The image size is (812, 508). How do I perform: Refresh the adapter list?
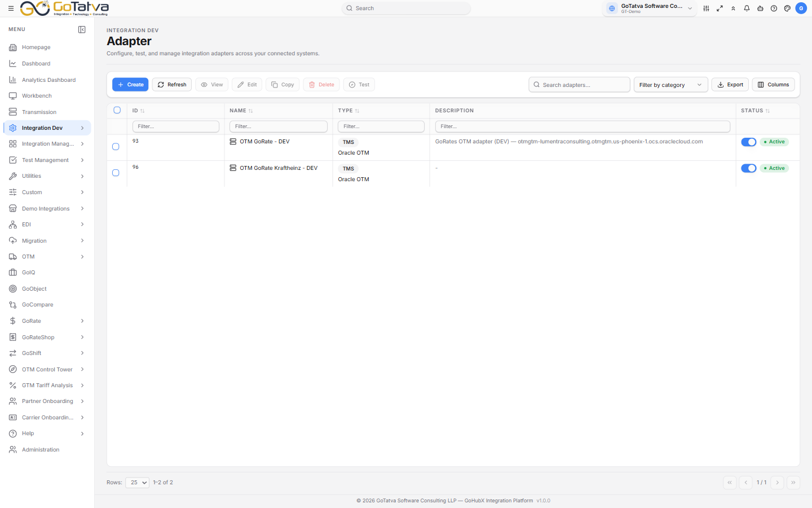pyautogui.click(x=172, y=85)
